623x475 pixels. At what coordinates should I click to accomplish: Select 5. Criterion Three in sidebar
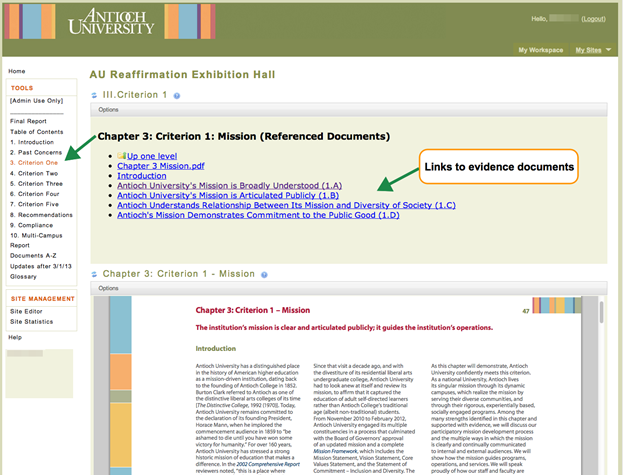36,184
